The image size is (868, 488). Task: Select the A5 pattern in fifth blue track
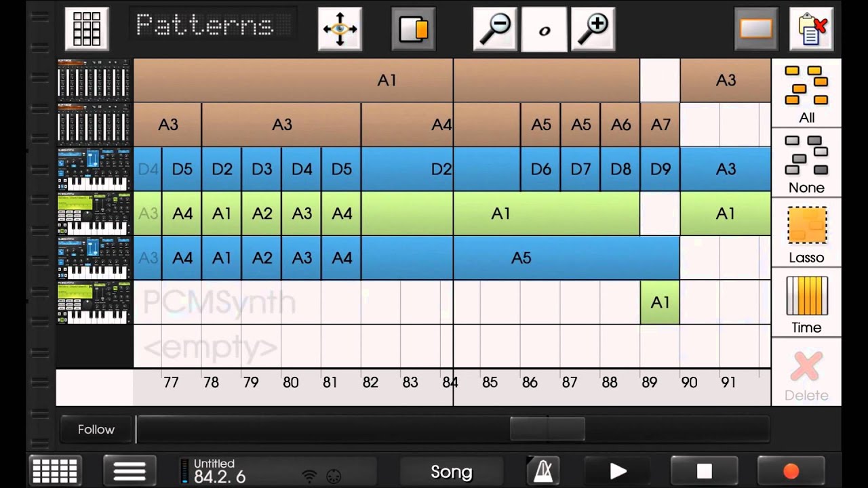click(520, 258)
